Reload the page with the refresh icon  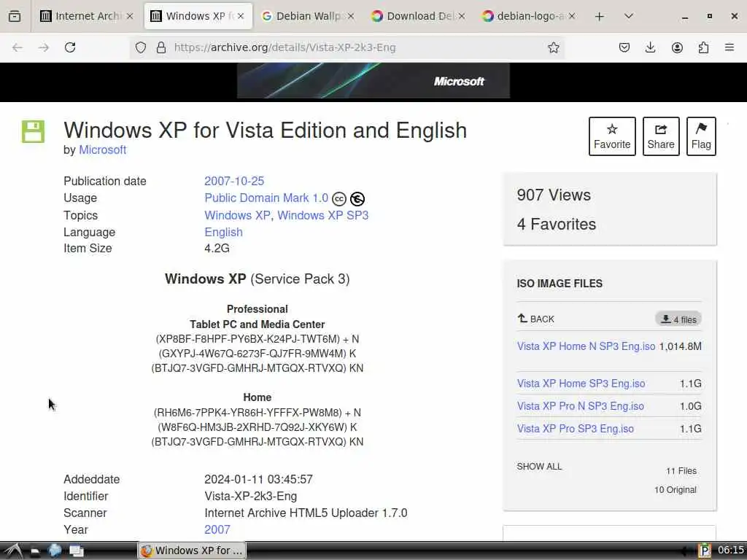click(70, 47)
